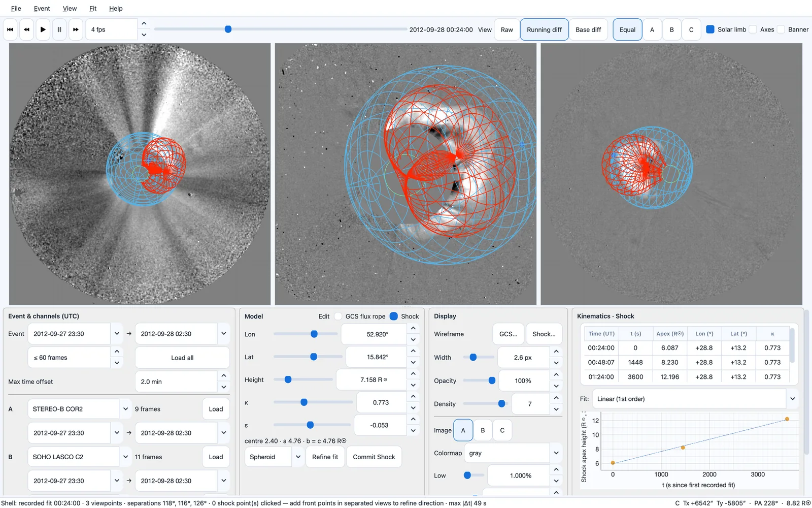Jump to the first frame

pyautogui.click(x=10, y=29)
